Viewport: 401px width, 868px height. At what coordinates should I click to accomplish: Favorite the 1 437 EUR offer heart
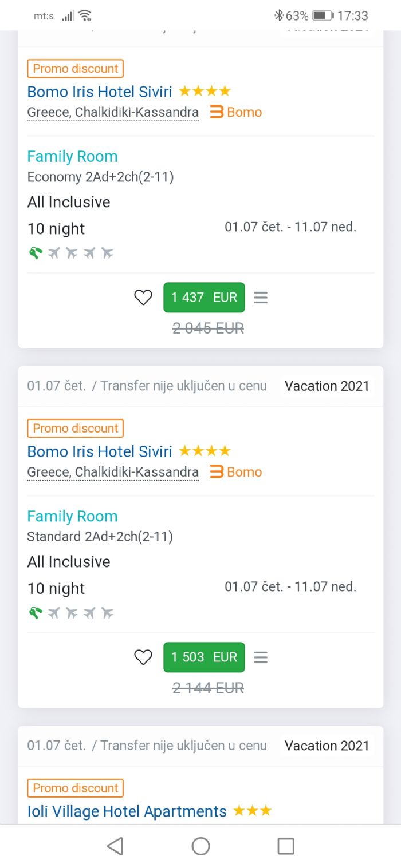pyautogui.click(x=143, y=298)
